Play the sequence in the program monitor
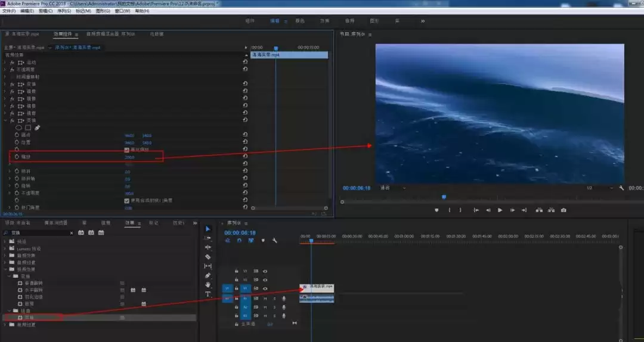Viewport: 644px width, 342px height. (x=500, y=210)
